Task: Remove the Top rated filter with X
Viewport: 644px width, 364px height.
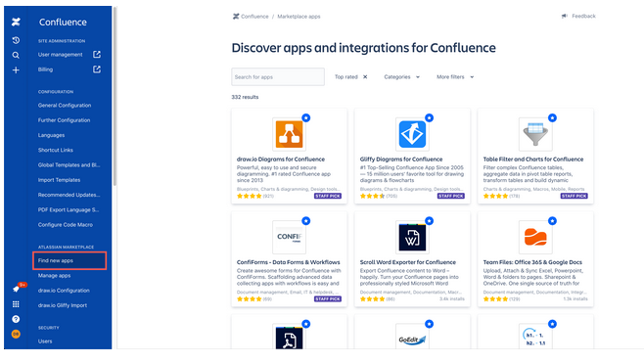Action: tap(365, 77)
